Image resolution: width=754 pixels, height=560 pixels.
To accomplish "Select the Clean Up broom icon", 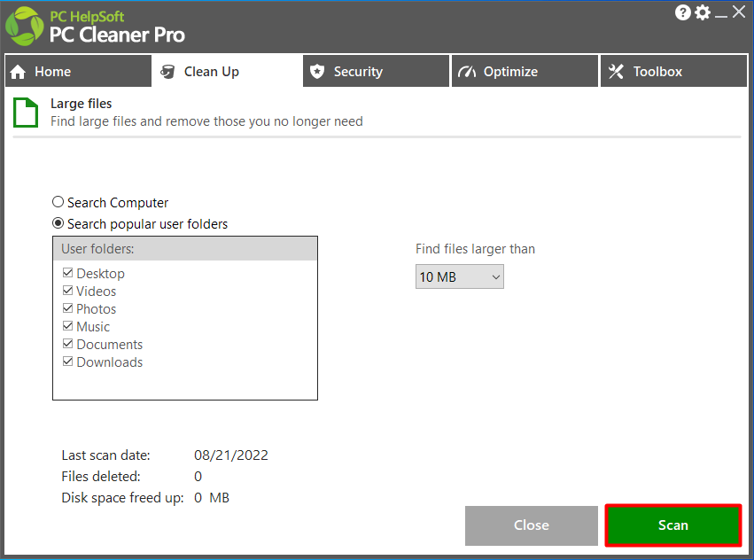I will (x=168, y=71).
